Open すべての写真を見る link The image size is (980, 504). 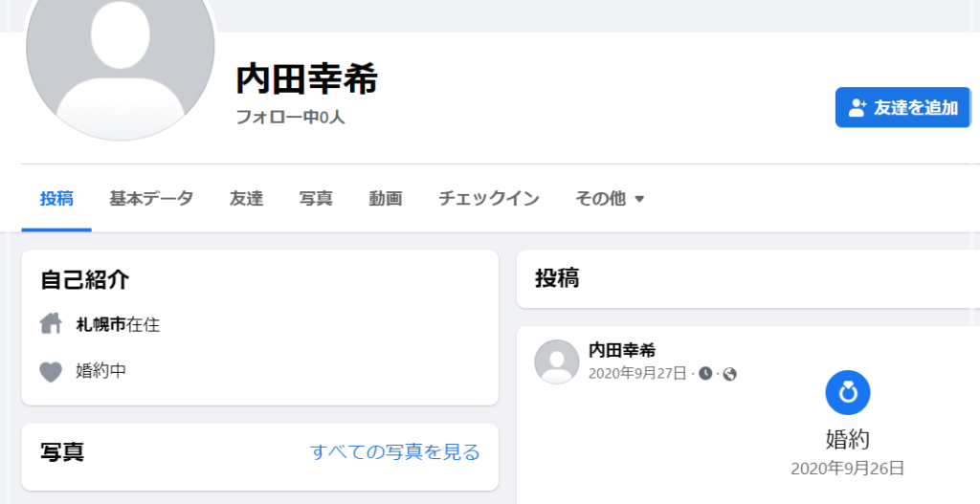click(395, 451)
